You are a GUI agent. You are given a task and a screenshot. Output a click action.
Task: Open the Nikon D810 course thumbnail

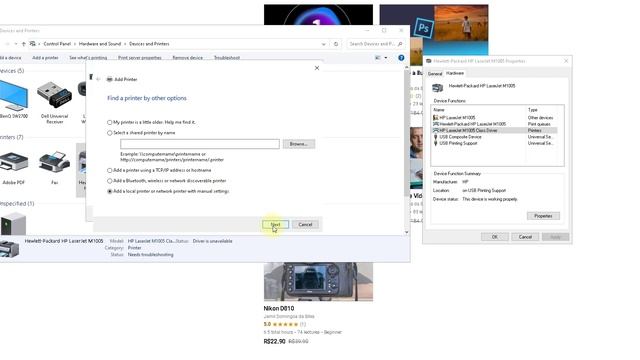pyautogui.click(x=318, y=282)
